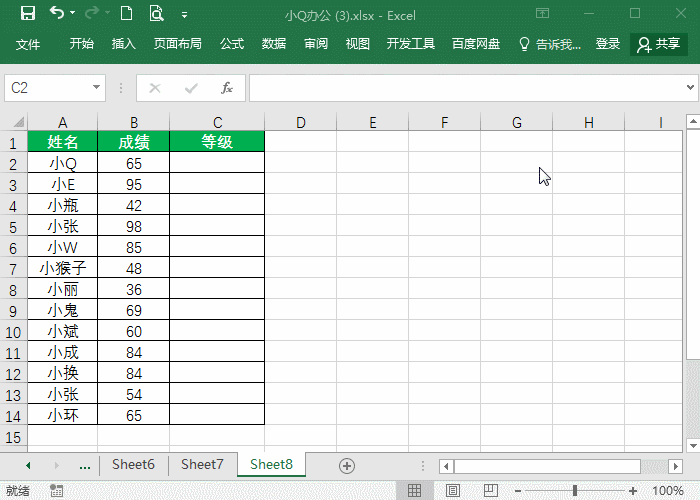Click the 100% zoom level text
Image resolution: width=700 pixels, height=500 pixels.
coord(668,491)
